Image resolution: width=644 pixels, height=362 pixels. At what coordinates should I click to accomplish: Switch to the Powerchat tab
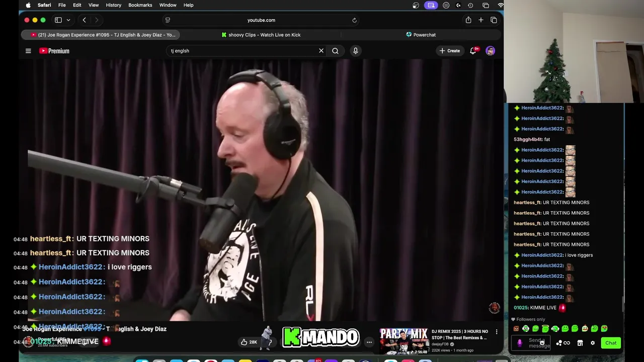coord(421,35)
